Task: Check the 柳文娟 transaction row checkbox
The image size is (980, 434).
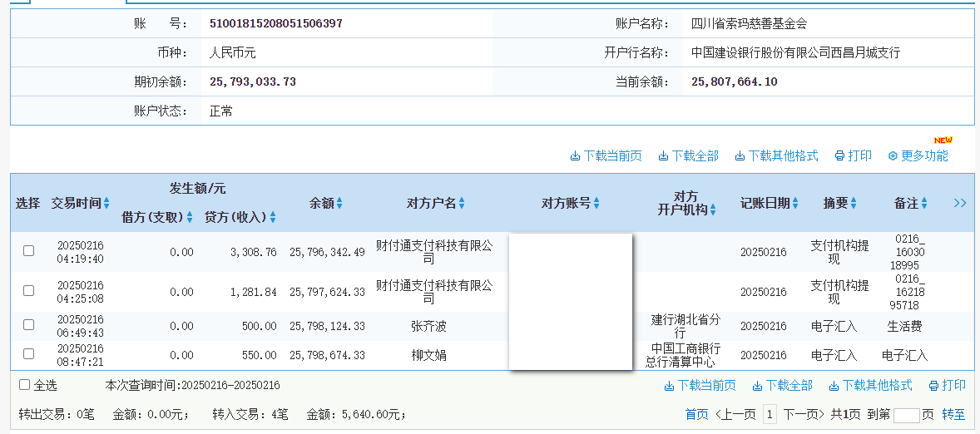Action: [x=29, y=354]
